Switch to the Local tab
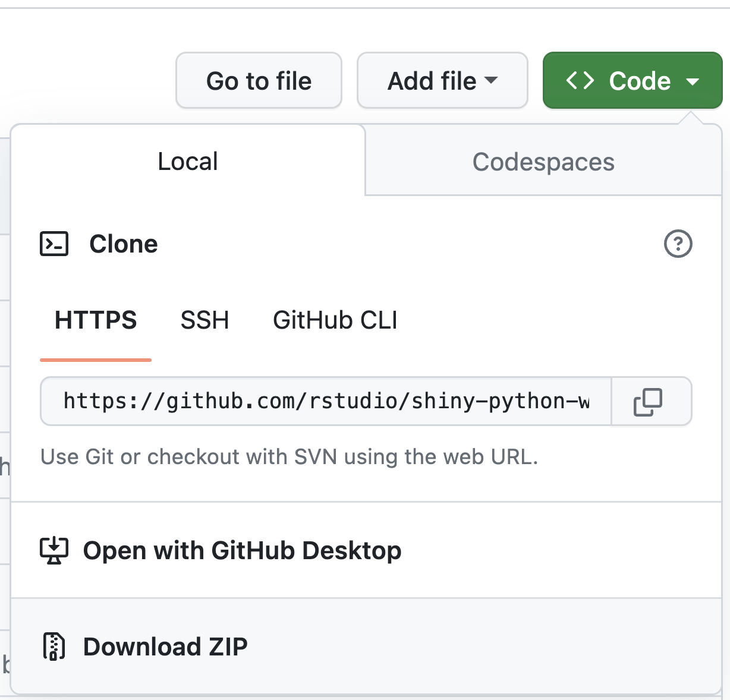Screen dimensions: 730x700 coord(188,161)
